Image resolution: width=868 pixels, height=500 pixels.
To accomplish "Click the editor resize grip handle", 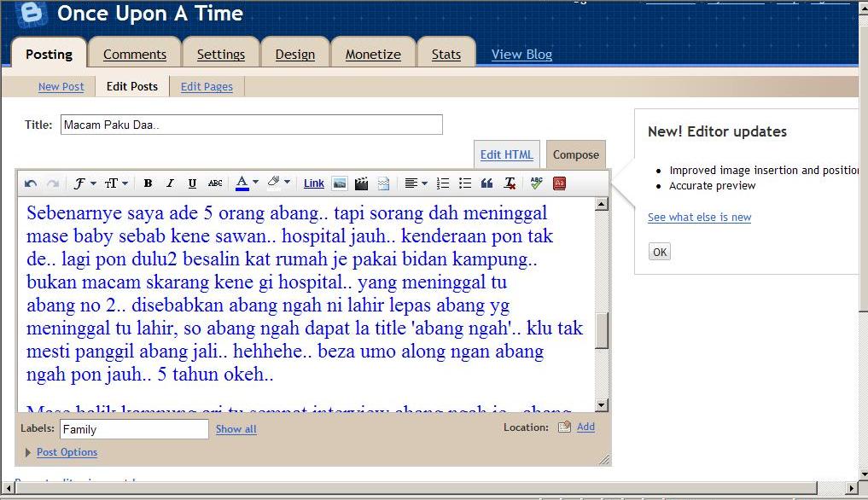I will 604,459.
